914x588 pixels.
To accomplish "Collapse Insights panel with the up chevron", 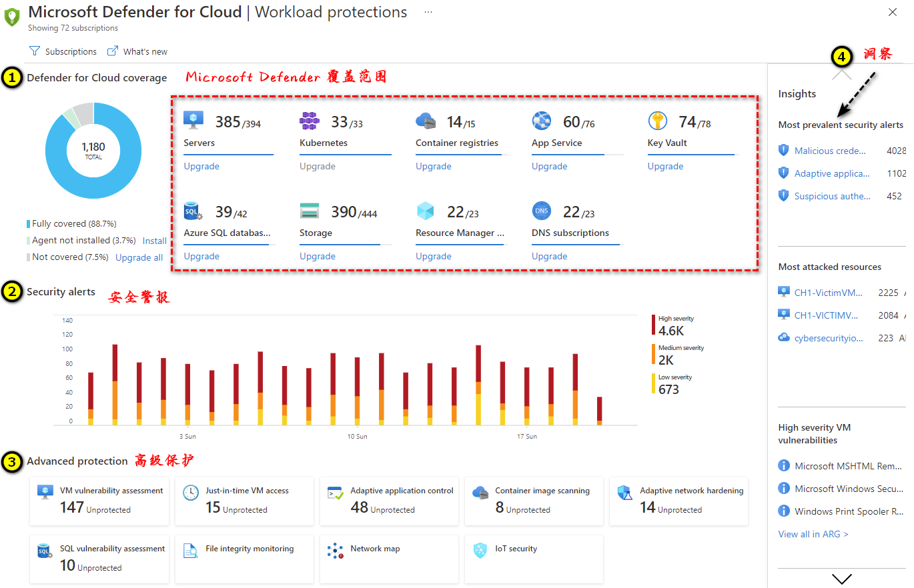I will (842, 74).
